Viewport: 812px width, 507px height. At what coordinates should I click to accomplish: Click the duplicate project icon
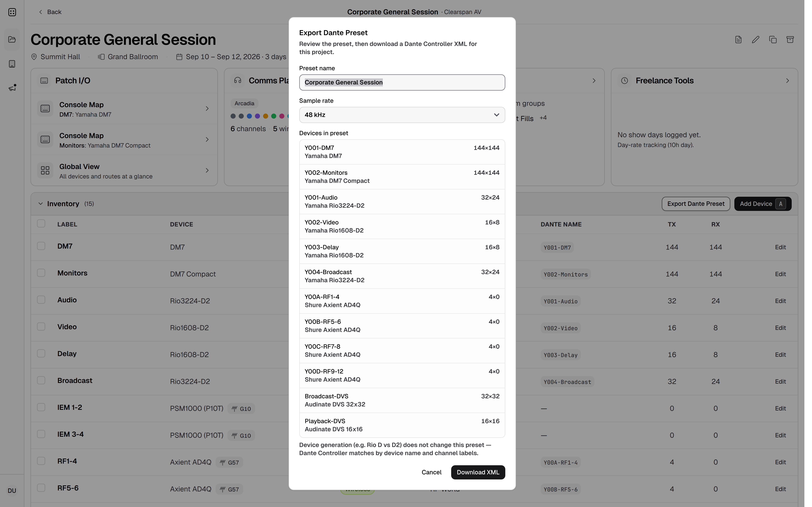click(773, 40)
